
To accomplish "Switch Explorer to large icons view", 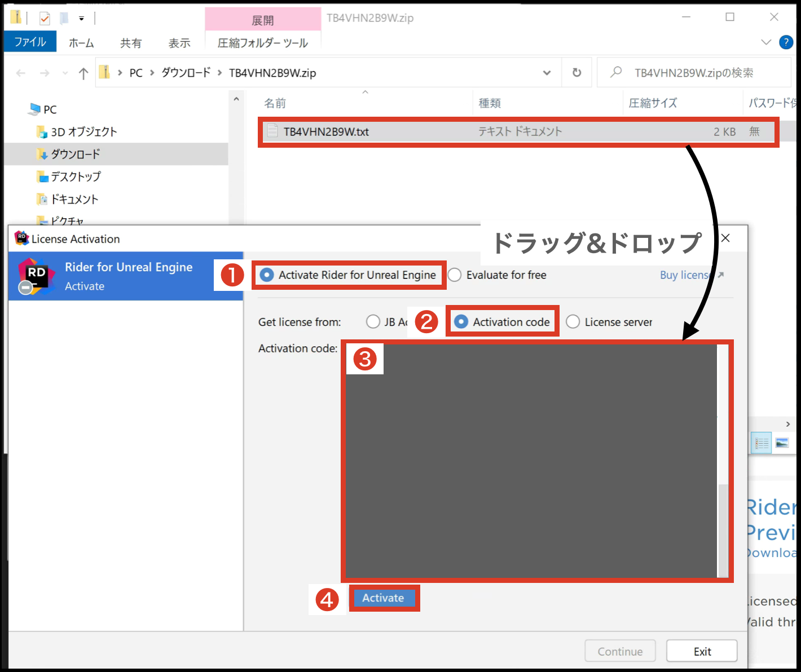I will pos(782,443).
